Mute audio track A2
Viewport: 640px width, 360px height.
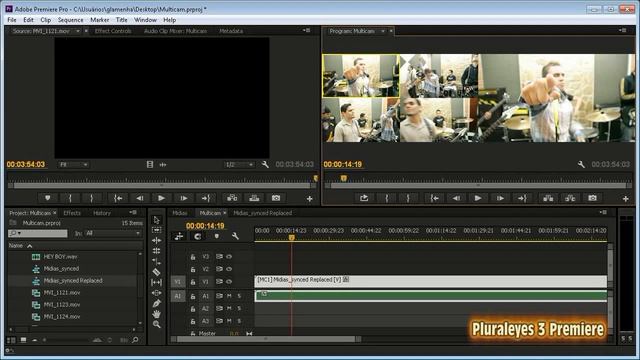229,308
